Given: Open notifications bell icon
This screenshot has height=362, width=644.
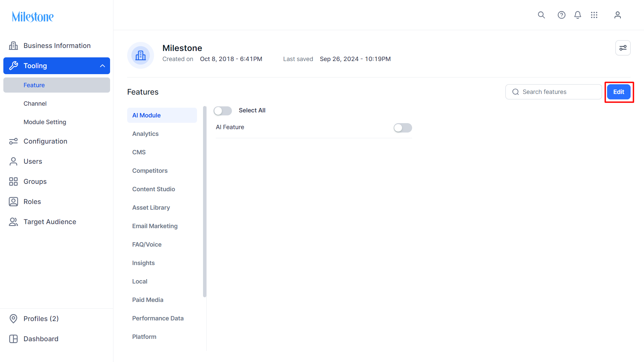Looking at the screenshot, I should pyautogui.click(x=578, y=15).
